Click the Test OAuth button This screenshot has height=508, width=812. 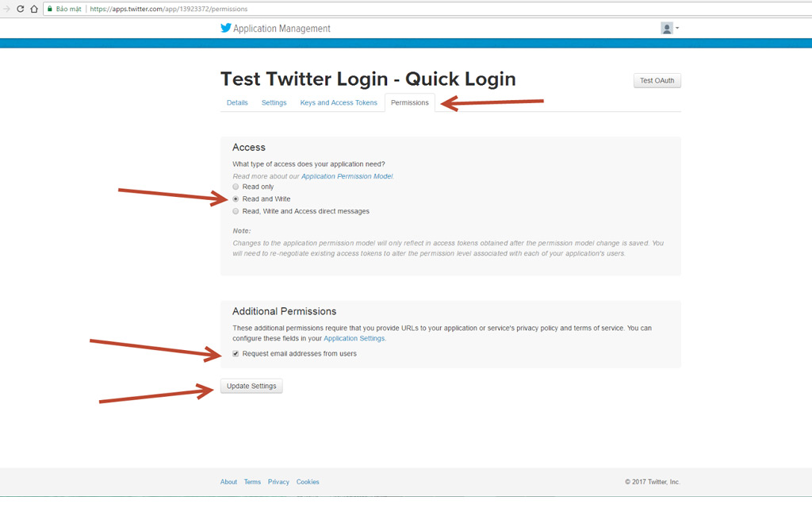pos(657,80)
